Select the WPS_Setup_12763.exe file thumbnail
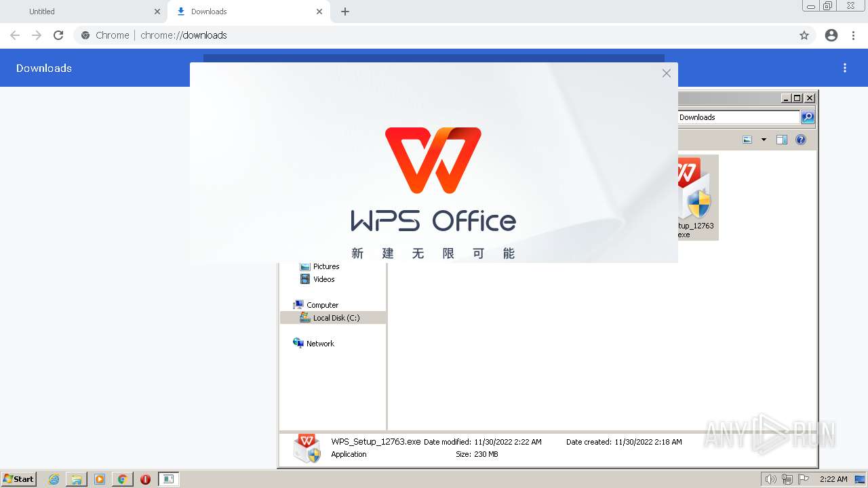 [x=697, y=197]
